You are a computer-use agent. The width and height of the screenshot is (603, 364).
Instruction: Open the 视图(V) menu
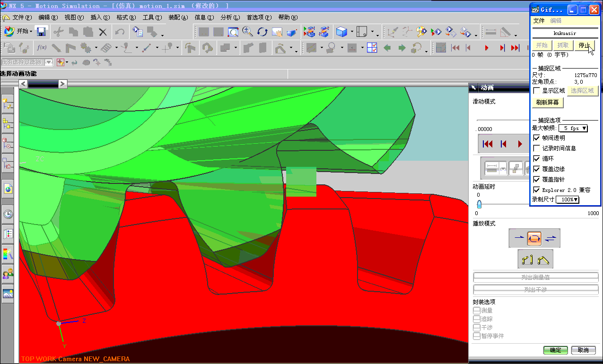tap(74, 17)
